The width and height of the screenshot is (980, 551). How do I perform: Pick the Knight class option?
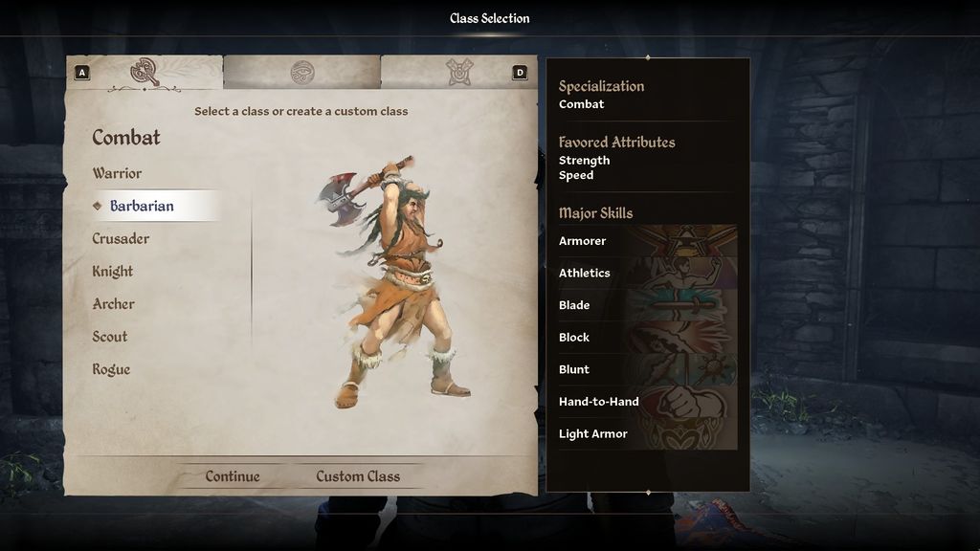113,271
